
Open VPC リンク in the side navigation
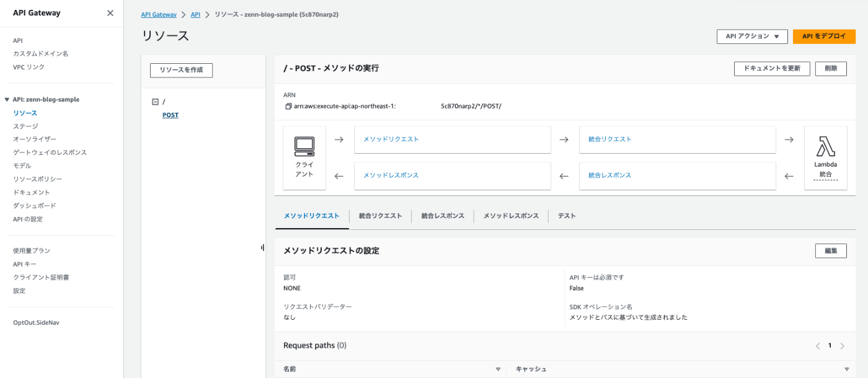tap(29, 67)
